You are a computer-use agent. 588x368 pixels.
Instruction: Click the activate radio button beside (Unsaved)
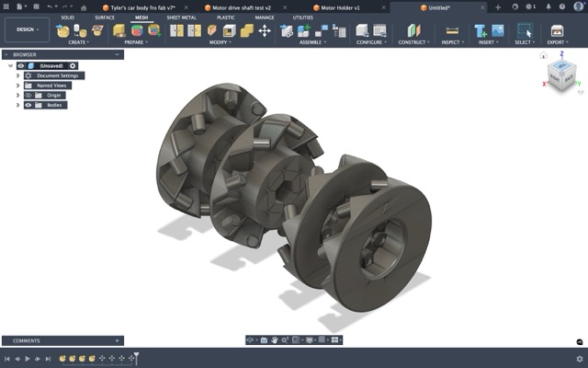73,65
